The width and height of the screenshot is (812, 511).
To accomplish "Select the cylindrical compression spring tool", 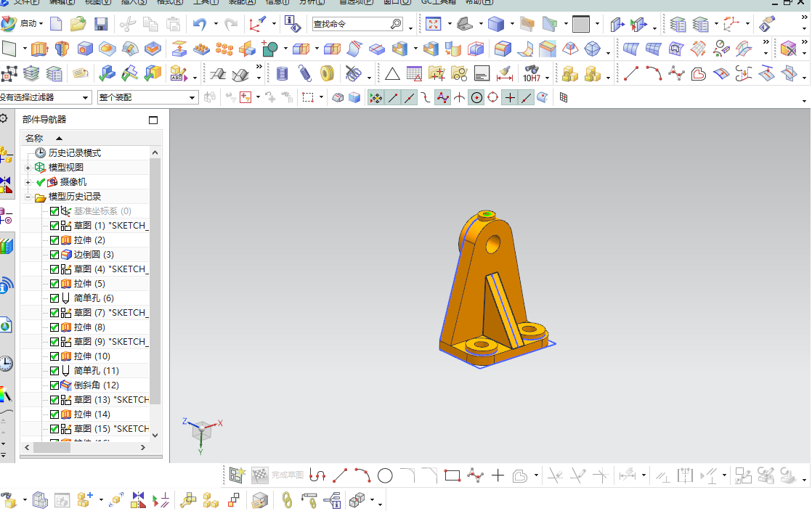I will [x=283, y=73].
